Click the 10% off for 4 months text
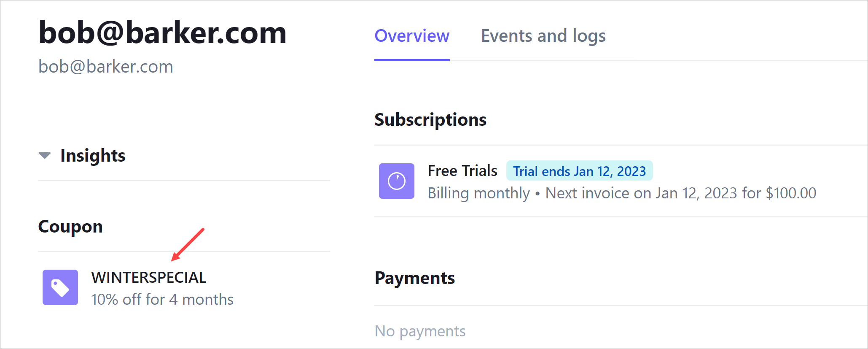The height and width of the screenshot is (349, 868). (x=162, y=299)
